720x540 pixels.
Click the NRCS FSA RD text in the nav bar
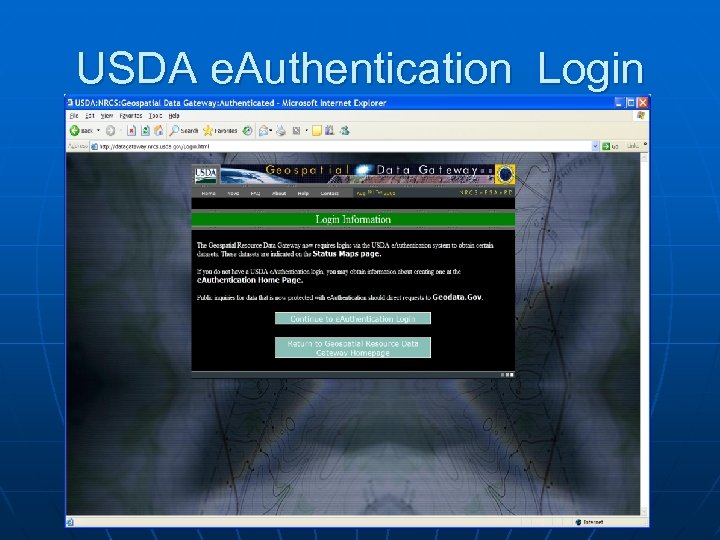tap(485, 192)
